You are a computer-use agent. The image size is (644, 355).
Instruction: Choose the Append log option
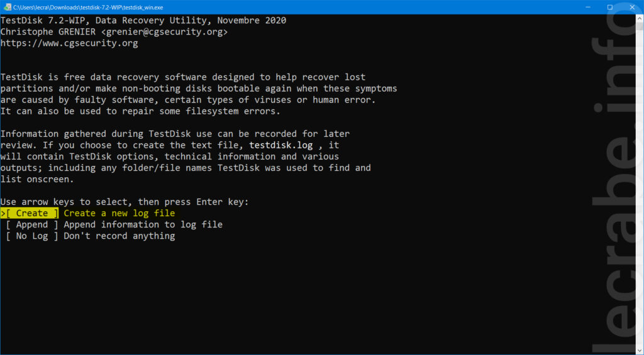[x=31, y=224]
